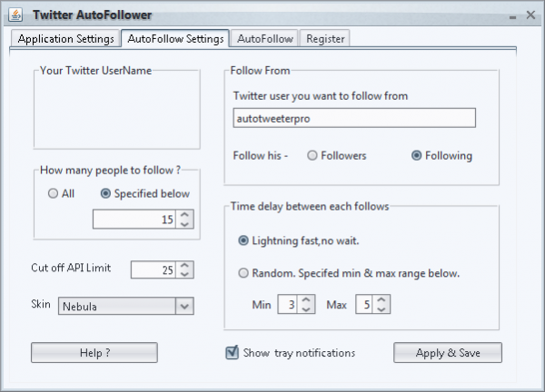545x392 pixels.
Task: Increase Cut off API Limit with up arrow
Action: [x=185, y=266]
